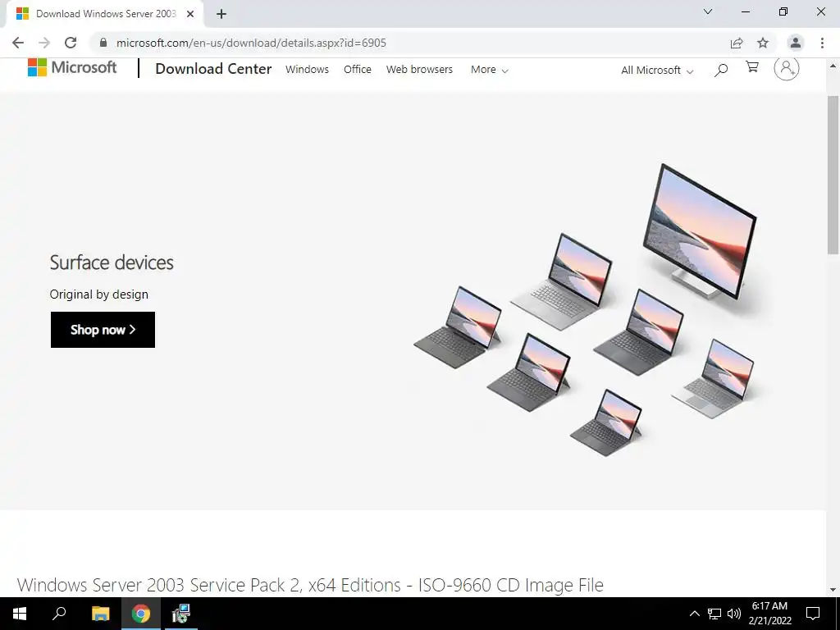Close the Download Windows Server 2003 tab
840x630 pixels.
190,14
